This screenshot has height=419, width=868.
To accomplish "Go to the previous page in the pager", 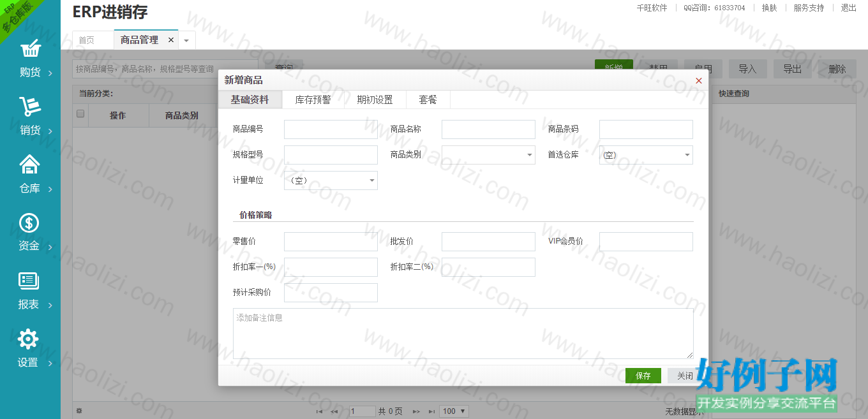I will pos(334,411).
